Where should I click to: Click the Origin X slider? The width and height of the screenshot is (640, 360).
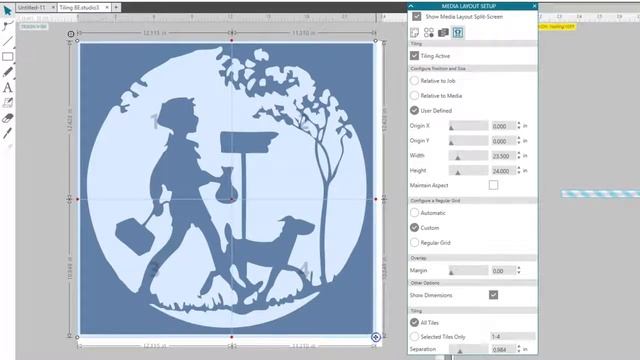[469, 126]
